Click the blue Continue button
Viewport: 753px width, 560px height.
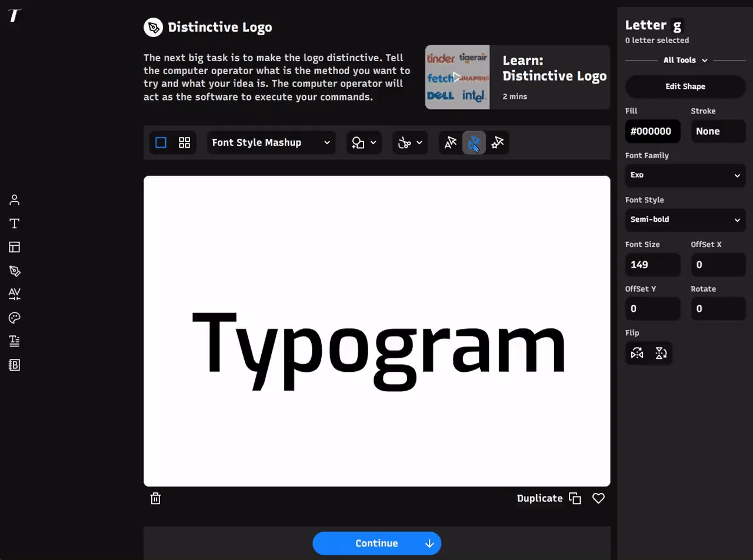pos(376,544)
